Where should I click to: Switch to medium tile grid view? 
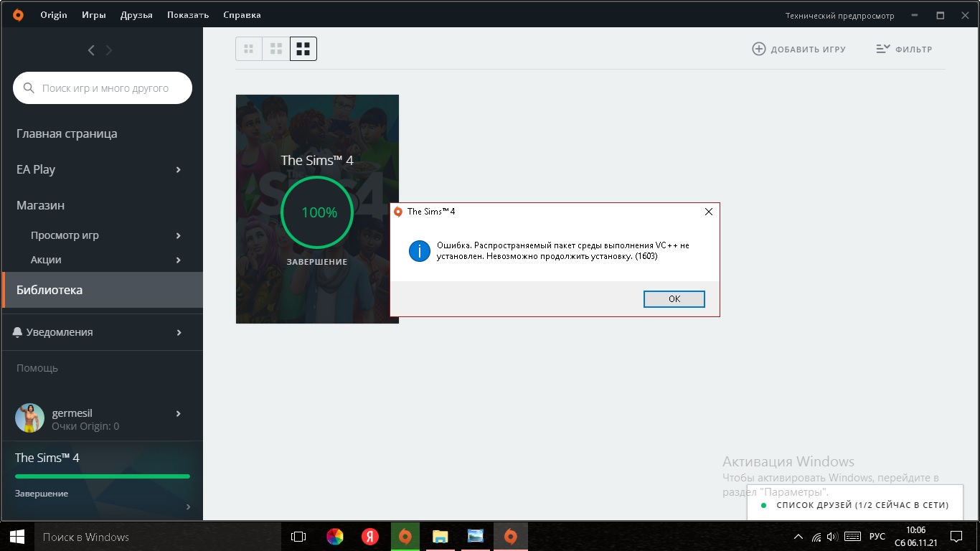tap(276, 49)
